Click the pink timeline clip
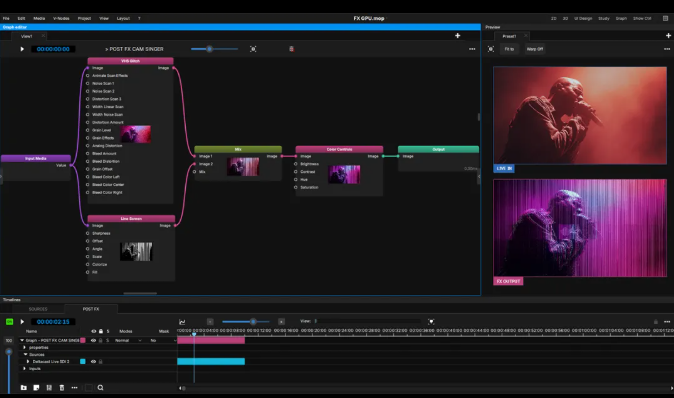 211,340
